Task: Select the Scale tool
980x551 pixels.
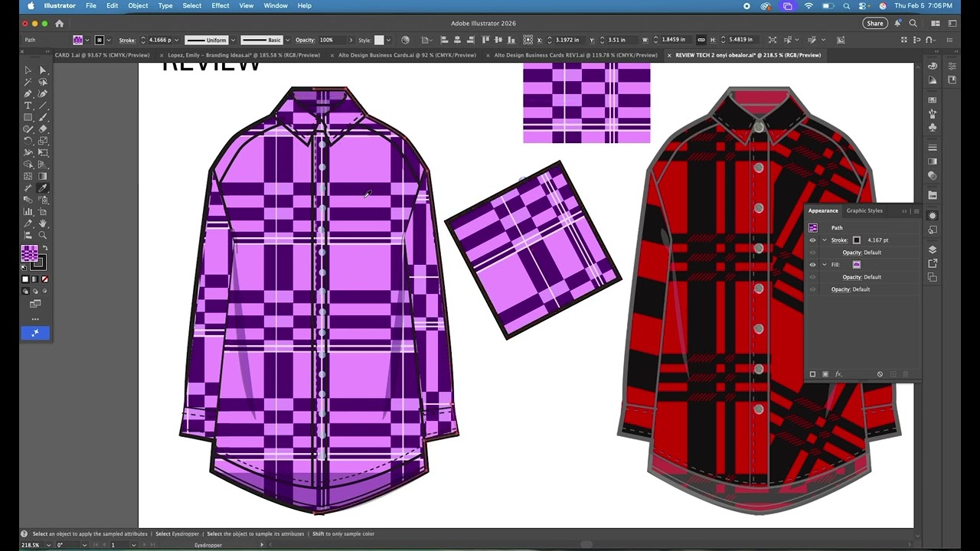Action: (x=43, y=141)
